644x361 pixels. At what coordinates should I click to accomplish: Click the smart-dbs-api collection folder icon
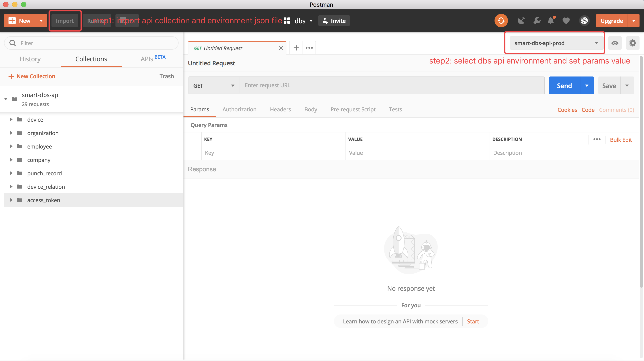pyautogui.click(x=14, y=99)
